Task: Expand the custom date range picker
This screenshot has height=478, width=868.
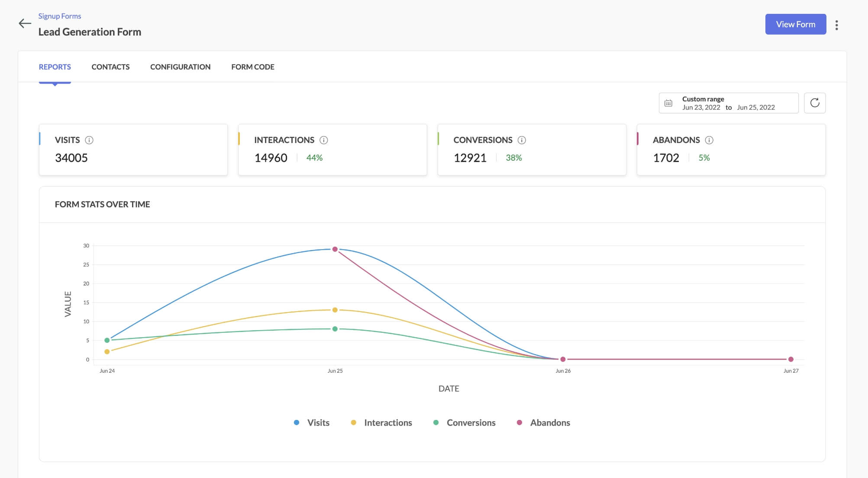Action: [728, 103]
